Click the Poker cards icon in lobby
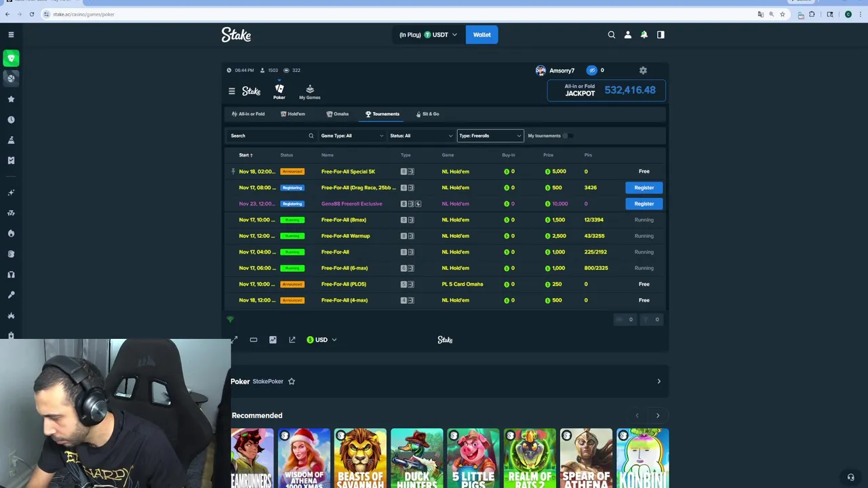Image resolution: width=868 pixels, height=488 pixels. click(x=279, y=91)
